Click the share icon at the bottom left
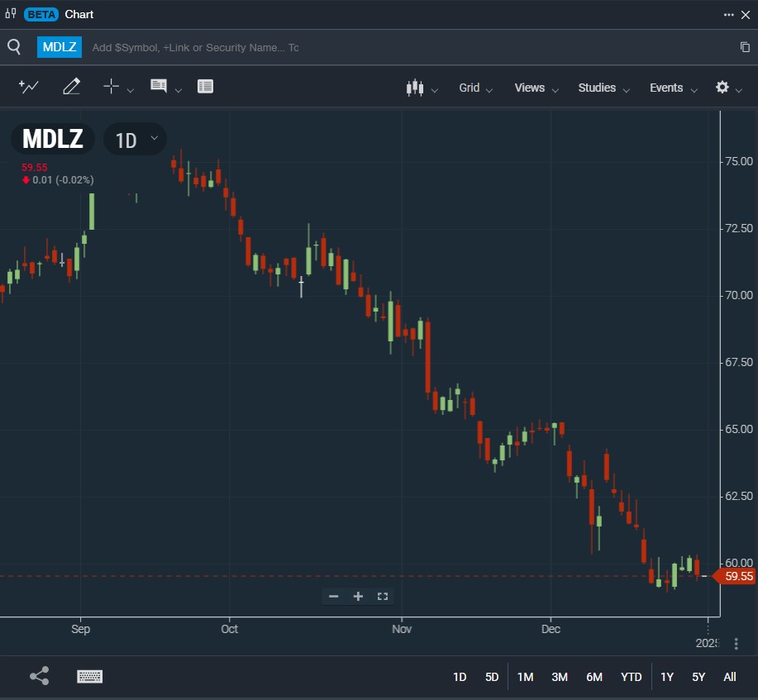The width and height of the screenshot is (758, 700). (39, 676)
